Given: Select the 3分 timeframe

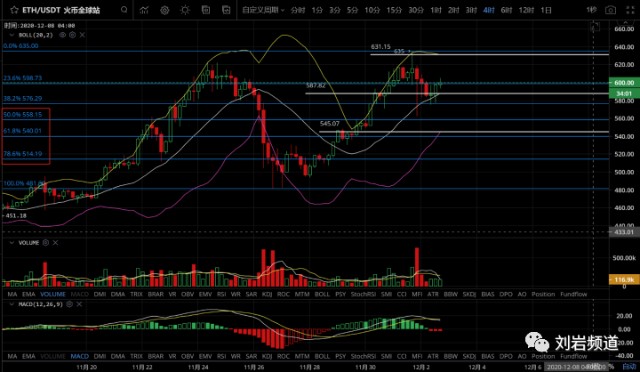Looking at the screenshot, I should pyautogui.click(x=335, y=10).
